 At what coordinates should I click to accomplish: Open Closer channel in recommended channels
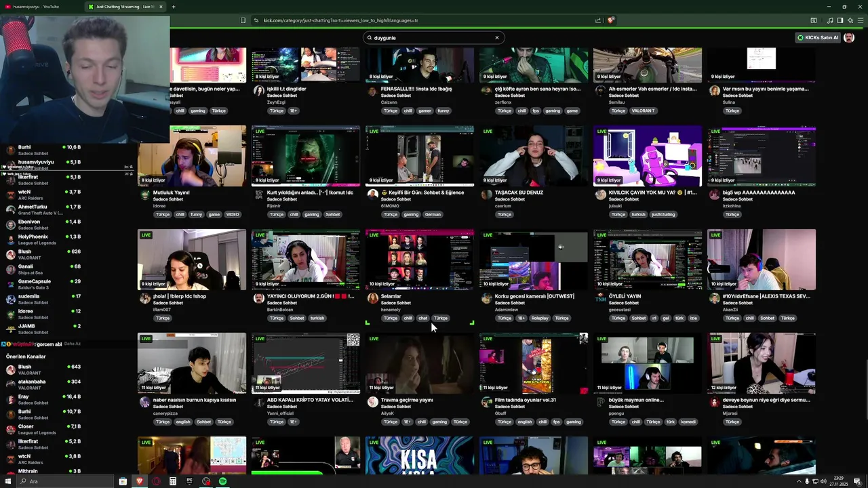coord(44,429)
